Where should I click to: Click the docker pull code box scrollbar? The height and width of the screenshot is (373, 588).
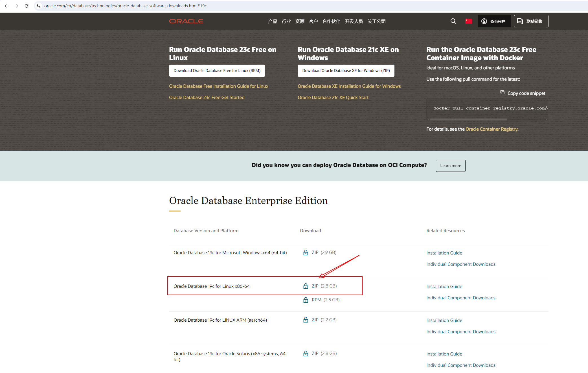tap(468, 119)
